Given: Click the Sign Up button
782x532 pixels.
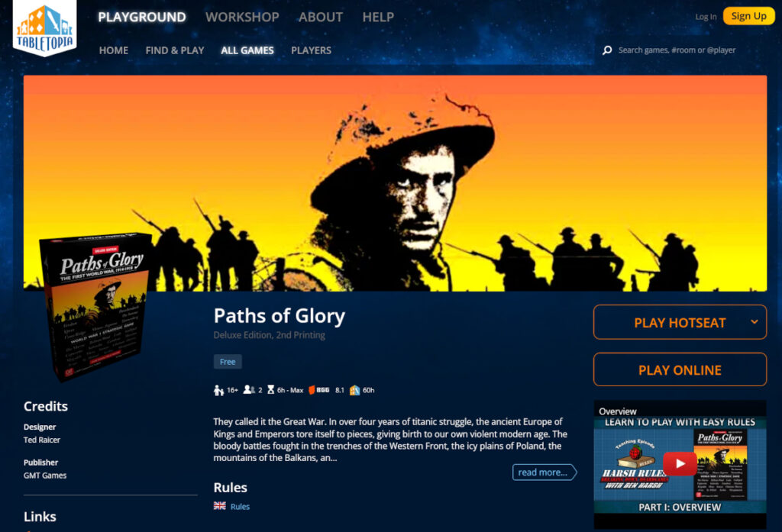Looking at the screenshot, I should 748,16.
